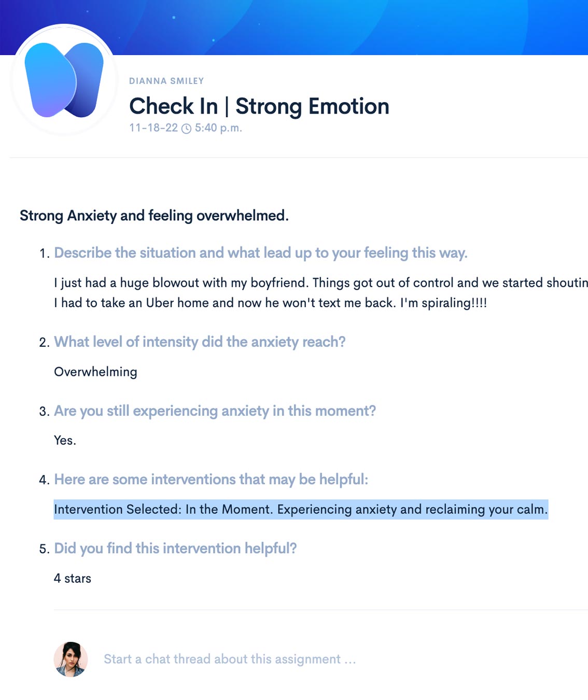Click 'Here are some interventions' heading
Screen dimensions: 588x700
tap(211, 479)
